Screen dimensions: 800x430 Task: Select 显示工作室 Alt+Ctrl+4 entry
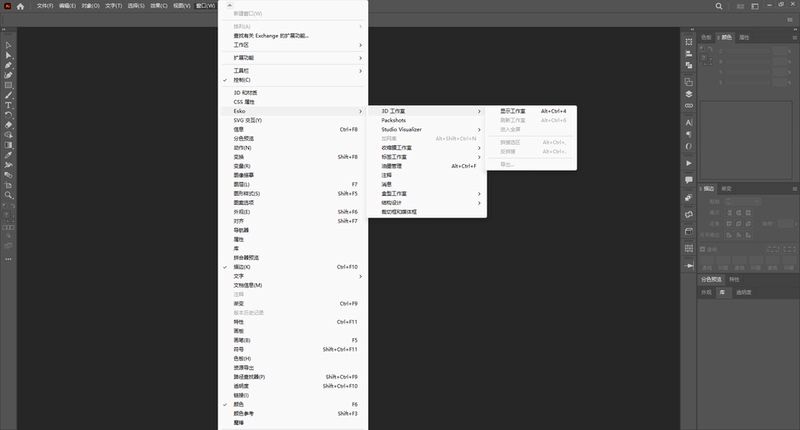(x=531, y=111)
